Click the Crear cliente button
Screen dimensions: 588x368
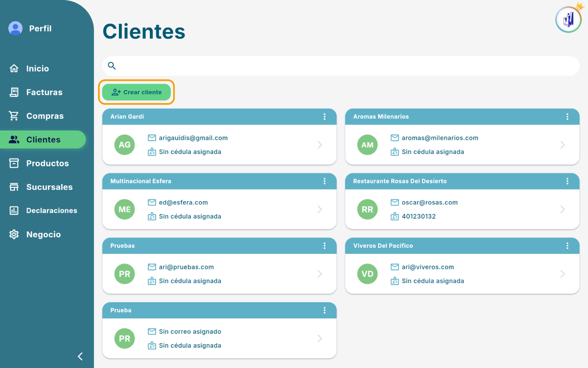coord(136,92)
